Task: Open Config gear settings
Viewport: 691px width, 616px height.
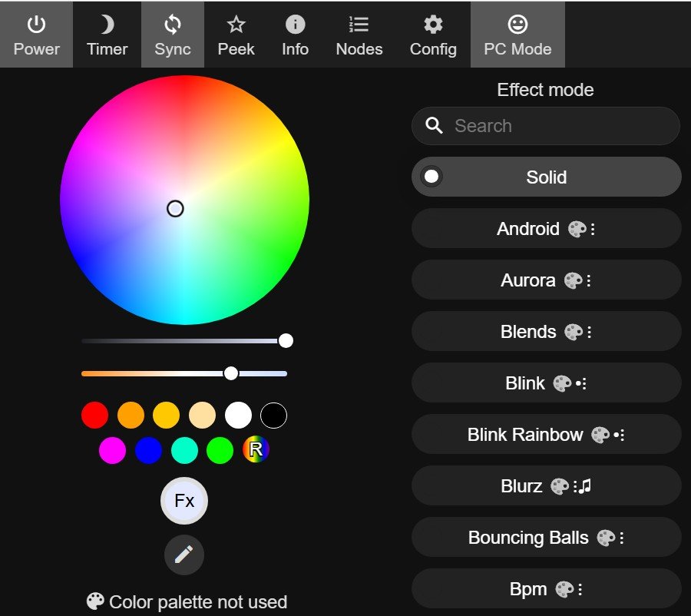Action: pos(433,35)
